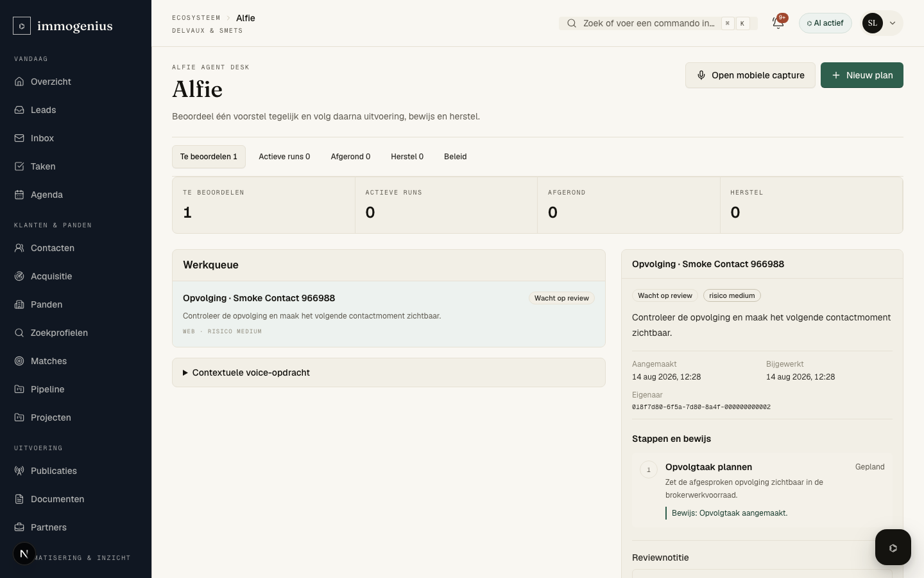924x578 pixels.
Task: Open Publicaties broadcast icon in sidebar
Action: pyautogui.click(x=19, y=471)
